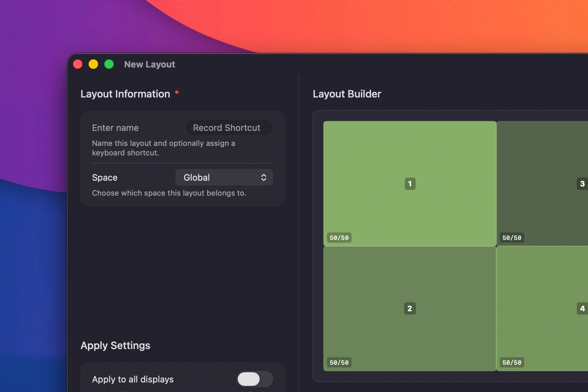
Task: Click the 50/50 label in zone 1
Action: (339, 238)
